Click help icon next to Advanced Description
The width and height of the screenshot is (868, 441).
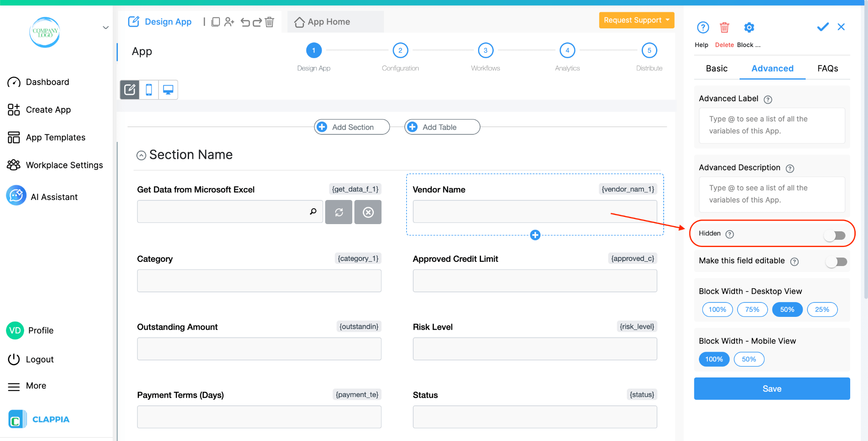tap(790, 169)
